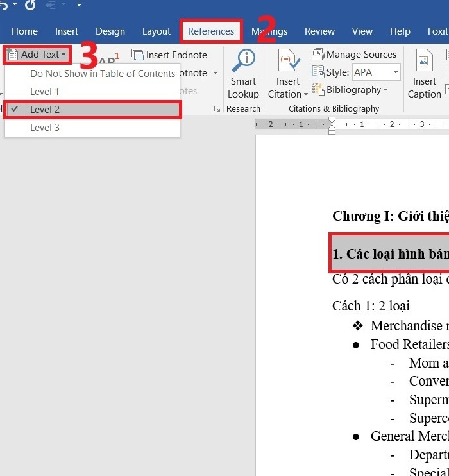Select the checked Level 2 option
449x476 pixels.
click(x=92, y=110)
